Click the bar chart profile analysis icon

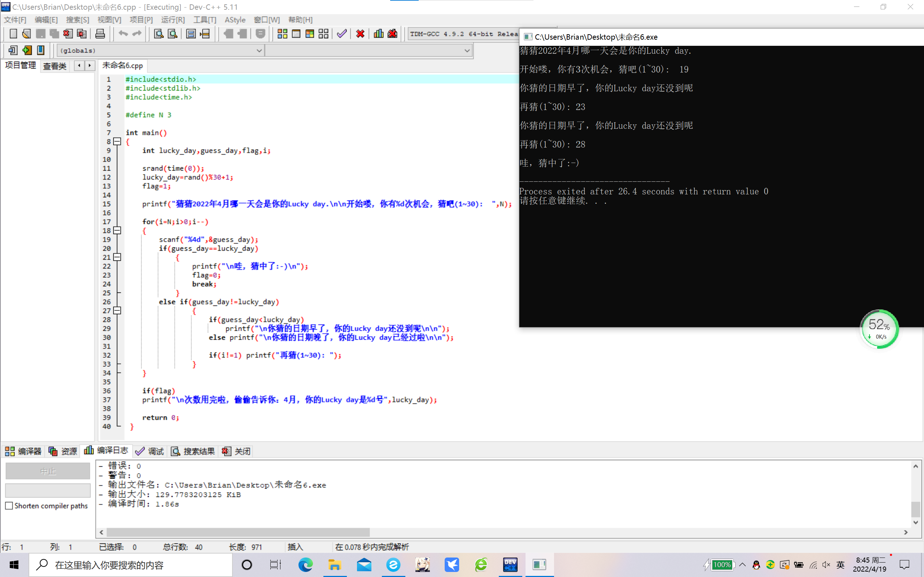click(x=378, y=34)
